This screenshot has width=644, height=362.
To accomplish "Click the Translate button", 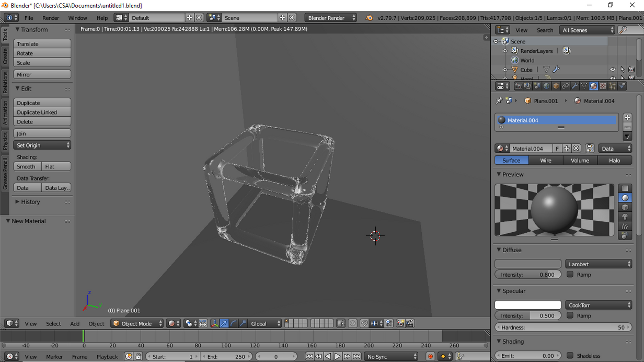I will click(x=42, y=44).
